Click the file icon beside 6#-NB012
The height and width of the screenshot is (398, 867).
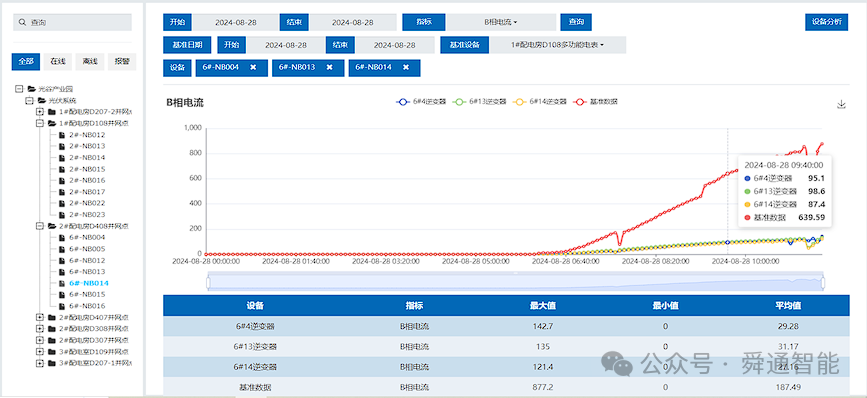pyautogui.click(x=62, y=260)
